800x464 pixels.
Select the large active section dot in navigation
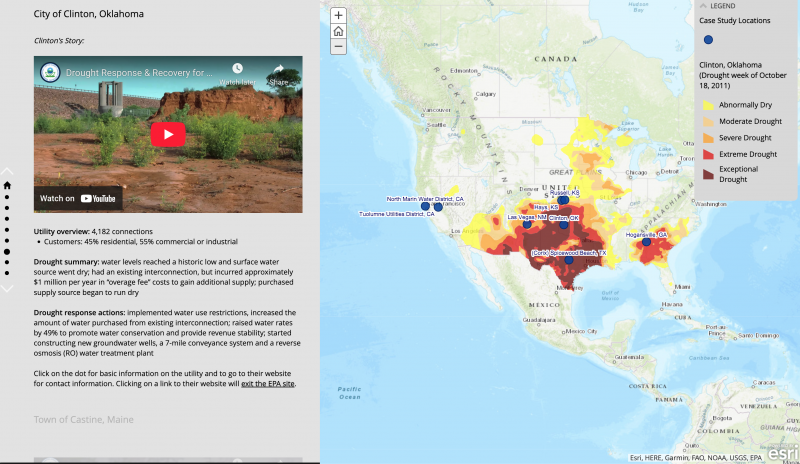click(x=7, y=252)
